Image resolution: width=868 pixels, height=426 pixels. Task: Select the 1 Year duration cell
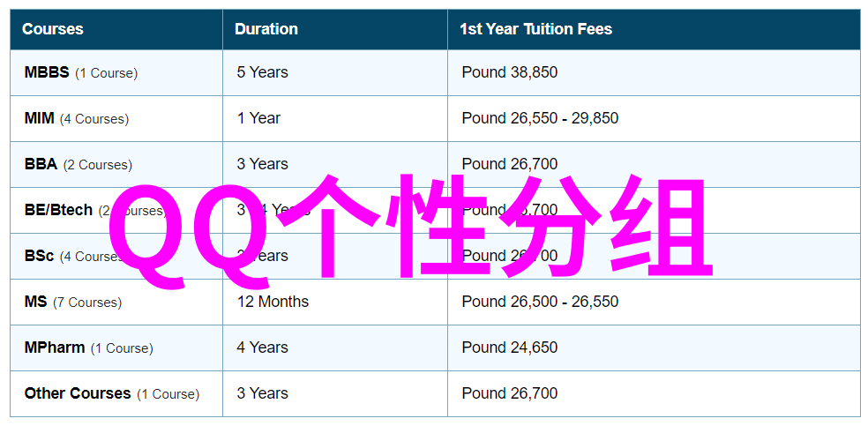coord(258,118)
